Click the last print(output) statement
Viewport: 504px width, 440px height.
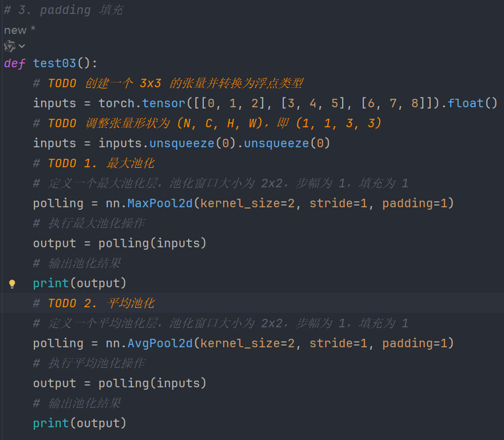[79, 423]
